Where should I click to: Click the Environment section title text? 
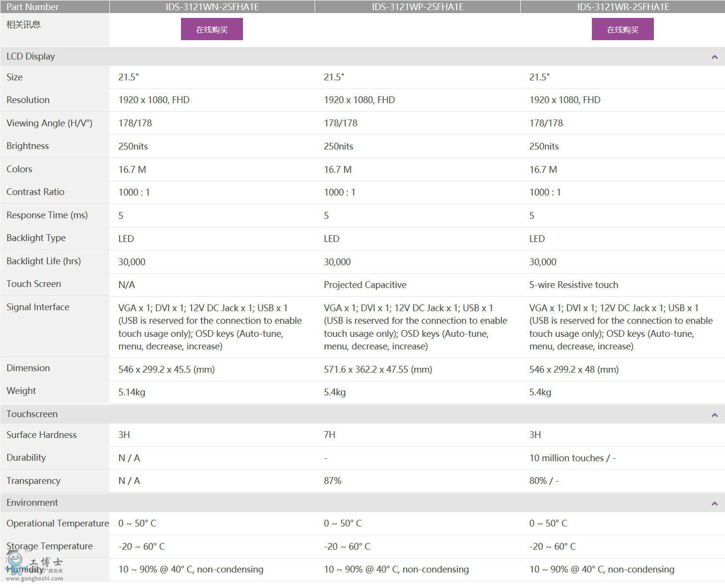32,503
